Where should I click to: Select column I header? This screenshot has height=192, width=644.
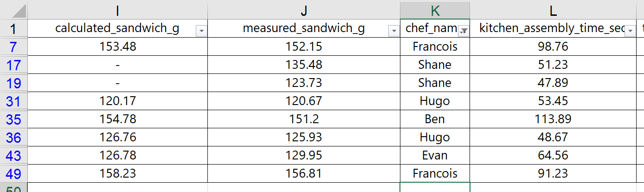[117, 10]
